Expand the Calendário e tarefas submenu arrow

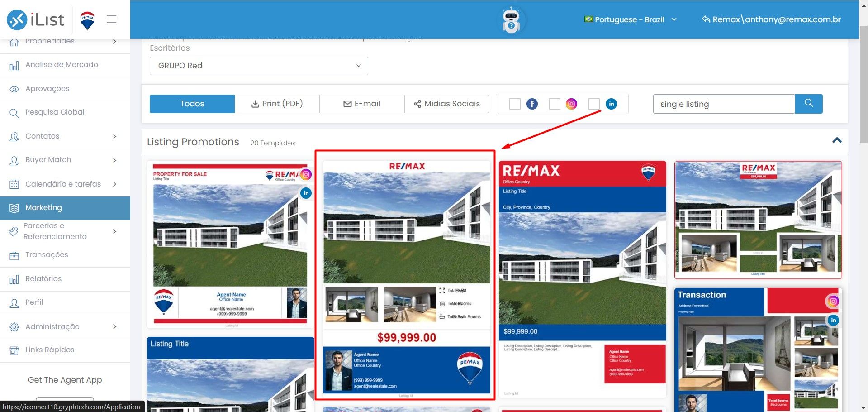(114, 184)
